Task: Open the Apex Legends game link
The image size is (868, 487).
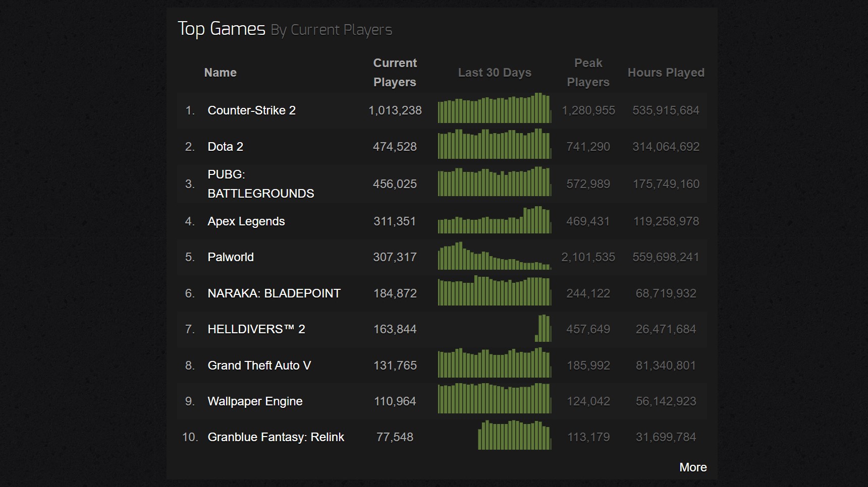Action: click(x=246, y=221)
